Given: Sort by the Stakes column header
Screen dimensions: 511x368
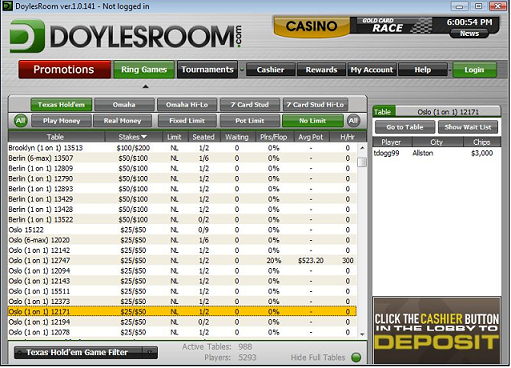Looking at the screenshot, I should coord(133,137).
